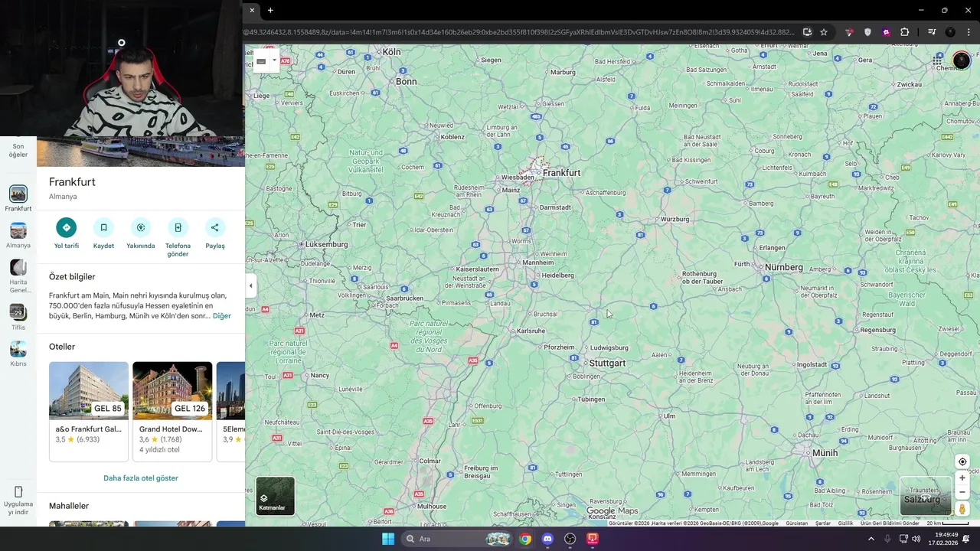Image resolution: width=980 pixels, height=551 pixels.
Task: Open the notifications bell in taskbar
Action: point(966,539)
